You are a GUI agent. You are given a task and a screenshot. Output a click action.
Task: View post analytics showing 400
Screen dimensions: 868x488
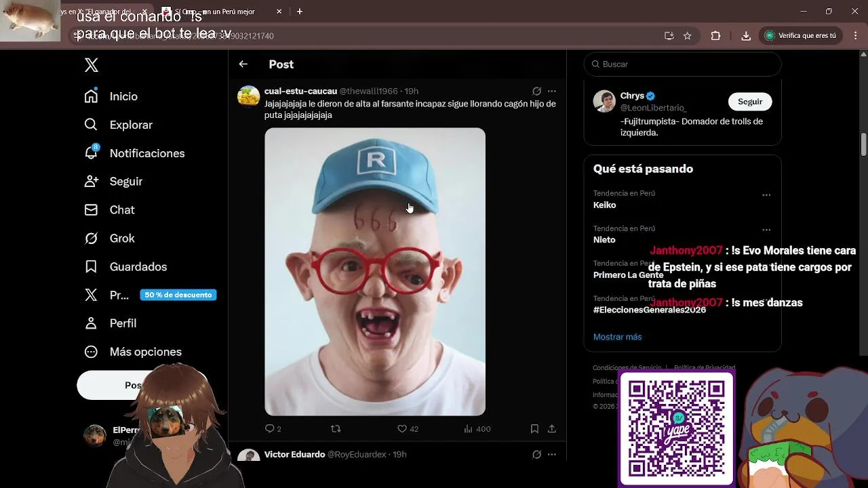(x=477, y=429)
